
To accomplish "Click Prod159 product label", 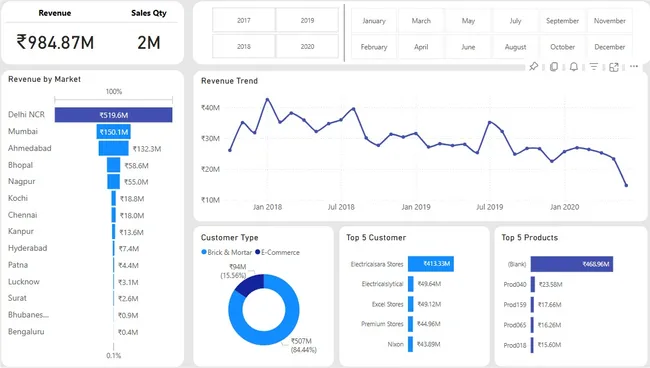I will tap(515, 305).
